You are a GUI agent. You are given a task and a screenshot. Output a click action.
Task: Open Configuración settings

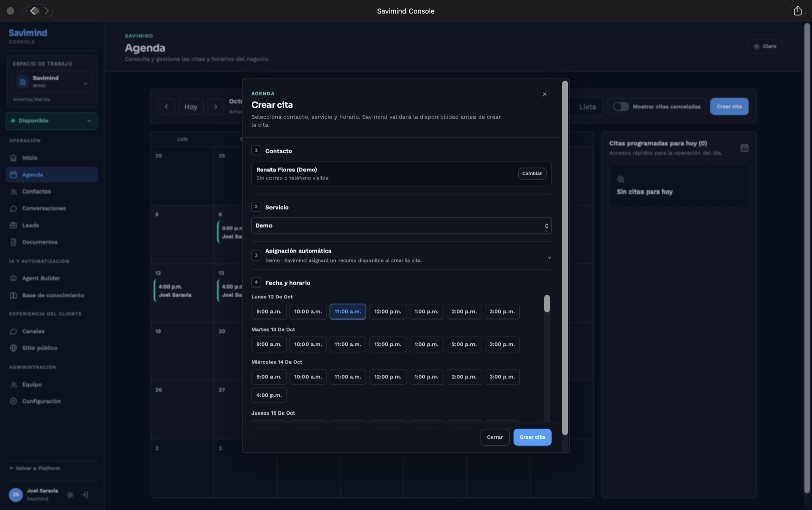[x=52, y=401]
